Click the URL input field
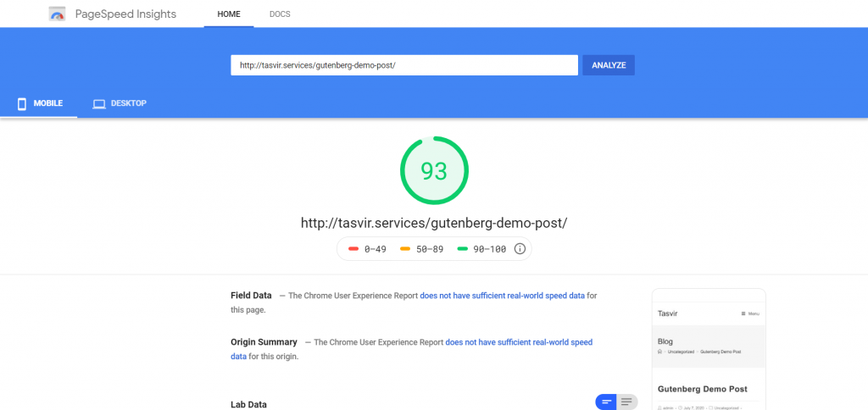The image size is (868, 410). click(x=404, y=64)
